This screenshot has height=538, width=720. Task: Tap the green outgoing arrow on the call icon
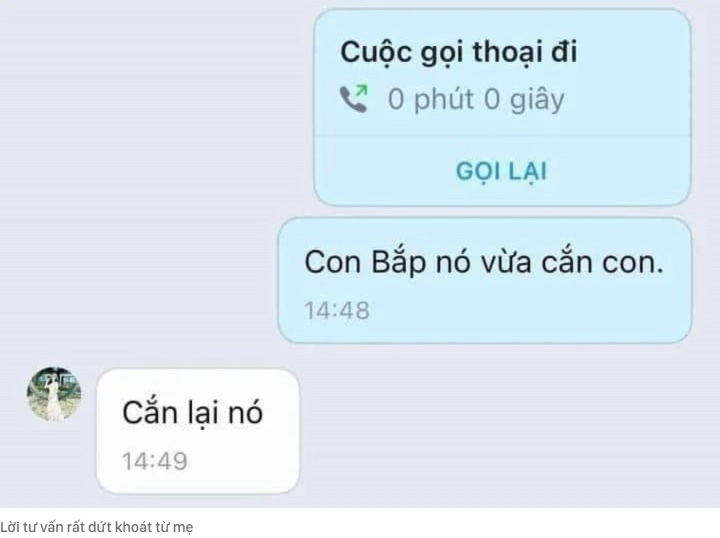click(362, 90)
